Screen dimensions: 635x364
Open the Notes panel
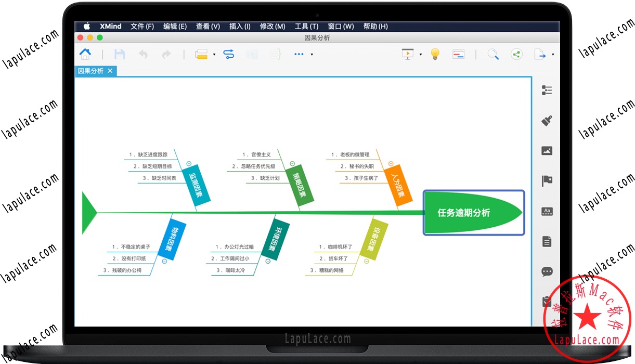tap(547, 241)
